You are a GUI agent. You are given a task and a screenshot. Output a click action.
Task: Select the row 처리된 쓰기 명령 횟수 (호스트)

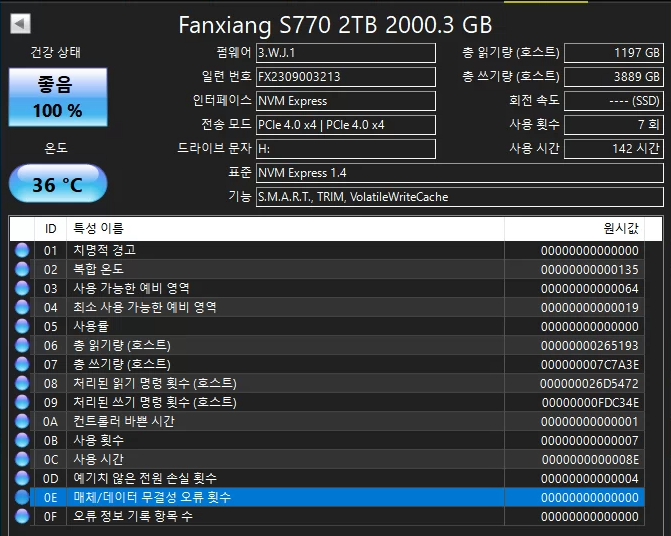327,402
